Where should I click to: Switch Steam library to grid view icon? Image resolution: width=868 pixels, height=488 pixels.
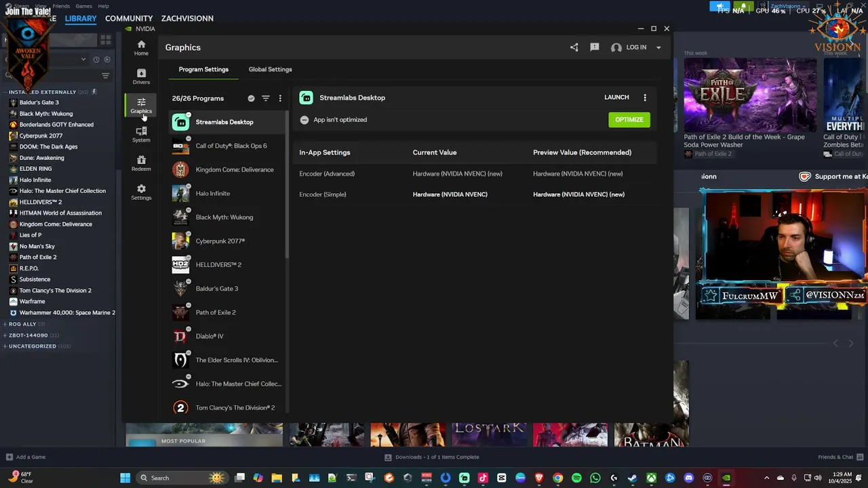point(106,41)
